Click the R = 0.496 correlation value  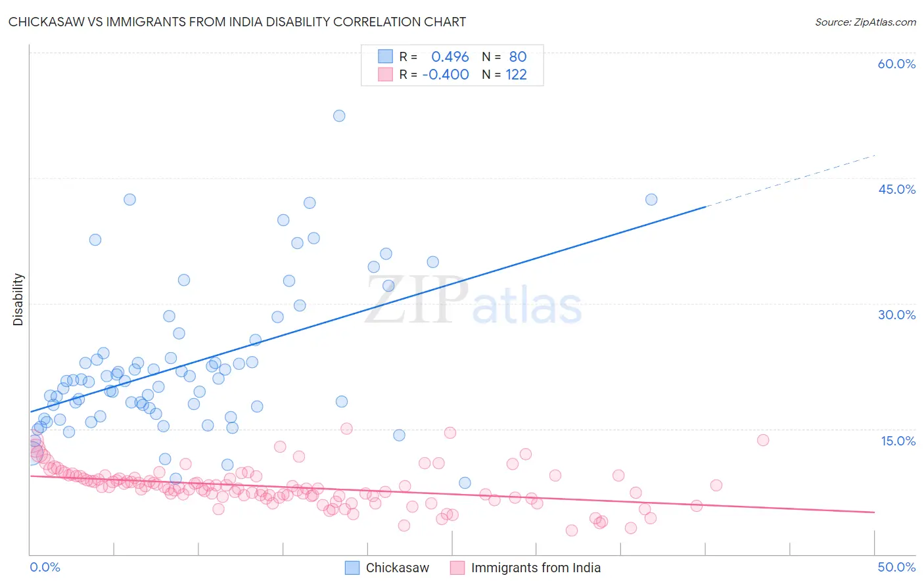point(434,56)
